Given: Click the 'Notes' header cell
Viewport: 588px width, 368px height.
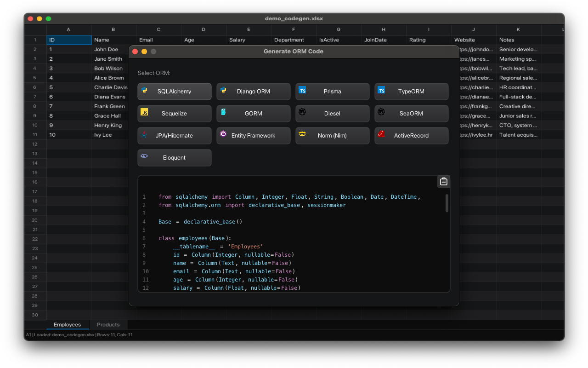Looking at the screenshot, I should pos(519,40).
